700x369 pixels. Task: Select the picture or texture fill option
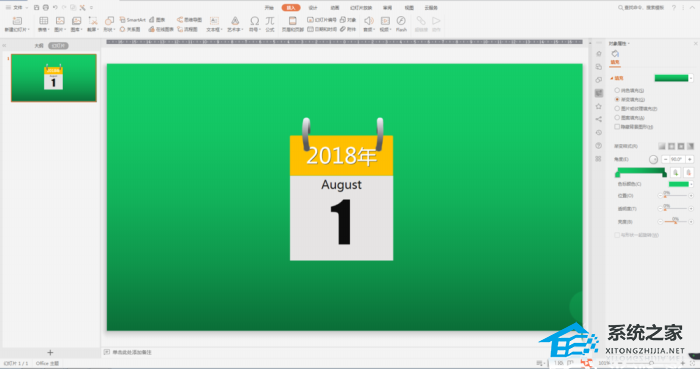coord(617,108)
